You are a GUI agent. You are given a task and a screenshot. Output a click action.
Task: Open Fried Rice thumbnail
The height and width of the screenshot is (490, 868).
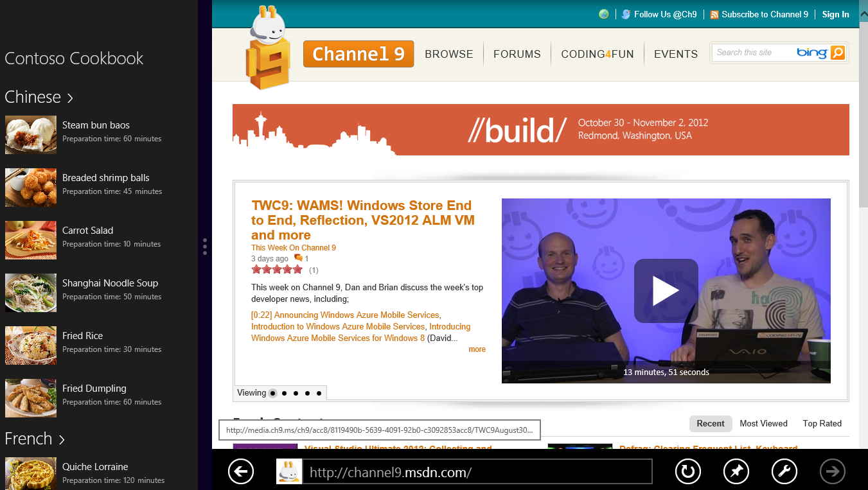(31, 346)
